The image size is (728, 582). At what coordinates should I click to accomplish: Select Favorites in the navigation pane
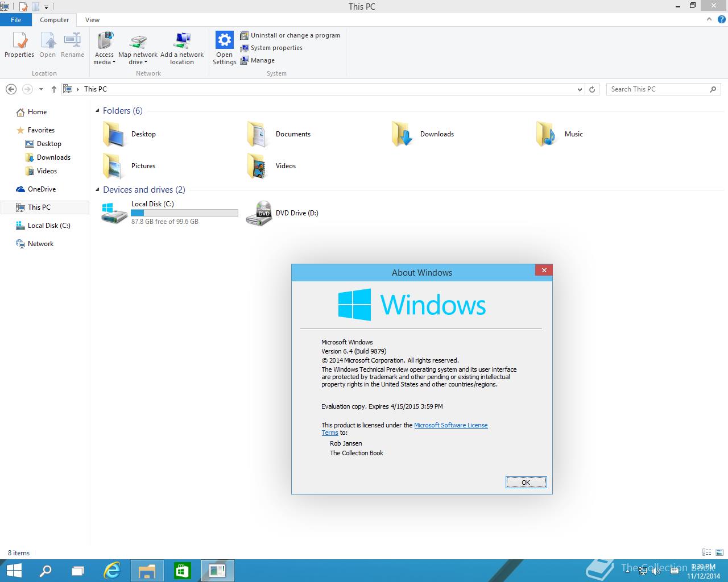tap(36, 130)
